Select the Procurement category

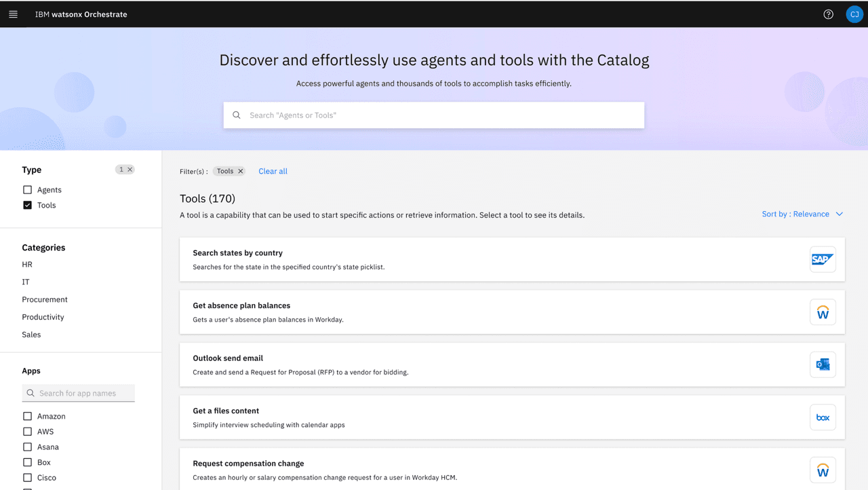click(45, 299)
